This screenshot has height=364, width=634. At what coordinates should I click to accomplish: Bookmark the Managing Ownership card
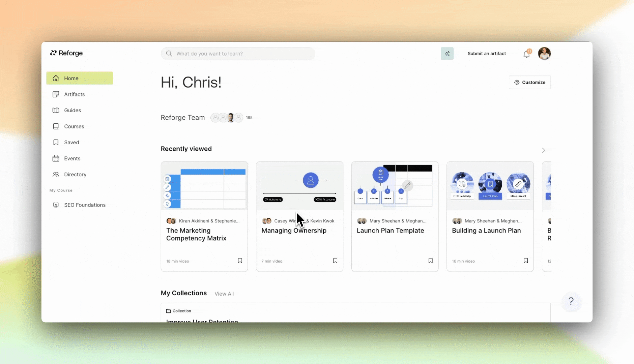point(335,261)
